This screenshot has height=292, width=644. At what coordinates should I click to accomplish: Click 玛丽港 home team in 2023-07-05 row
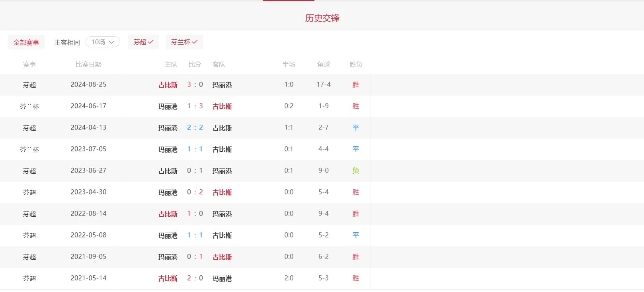(x=168, y=149)
